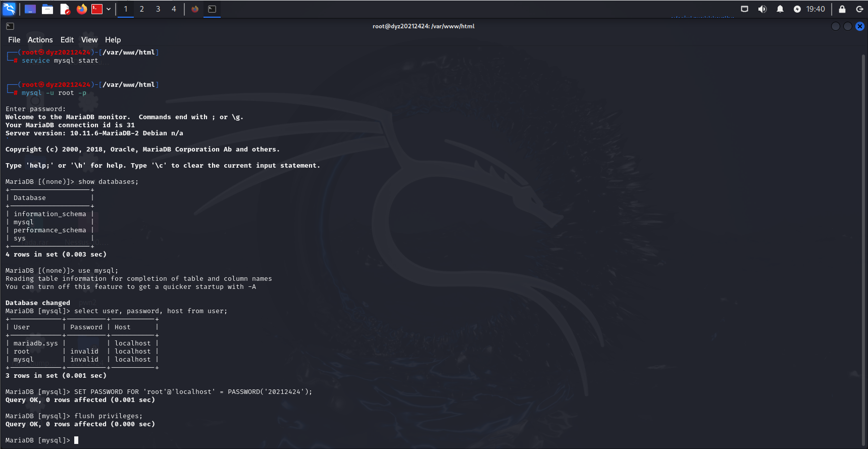Switch to workspace 4
Viewport: 868px width, 449px height.
coord(174,9)
